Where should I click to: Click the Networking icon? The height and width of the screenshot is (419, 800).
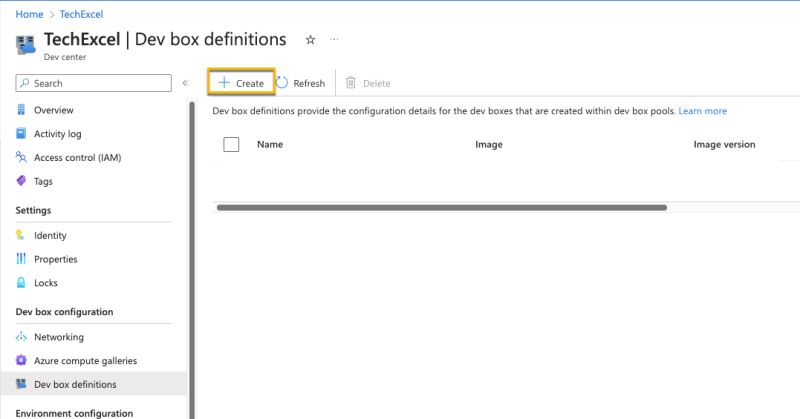[21, 337]
